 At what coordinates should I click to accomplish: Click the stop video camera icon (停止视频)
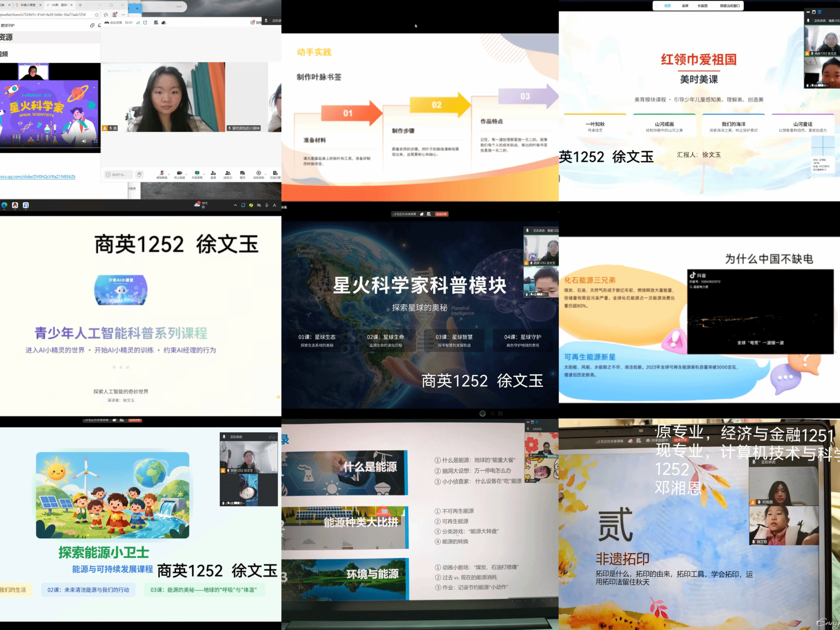[x=179, y=173]
